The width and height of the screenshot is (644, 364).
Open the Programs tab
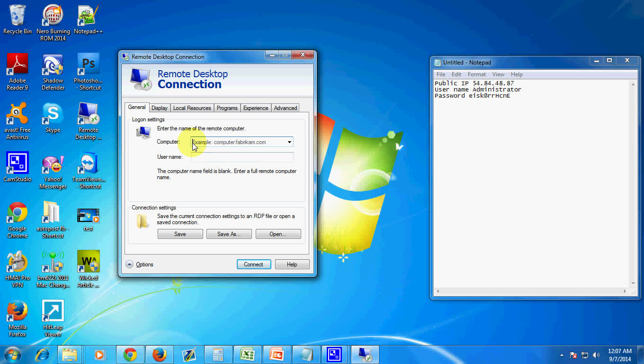pos(227,108)
